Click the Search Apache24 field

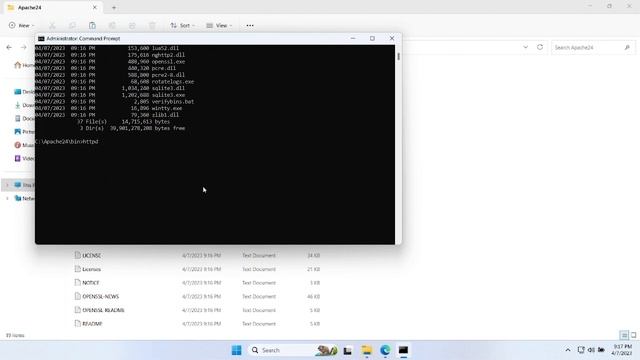(593, 48)
